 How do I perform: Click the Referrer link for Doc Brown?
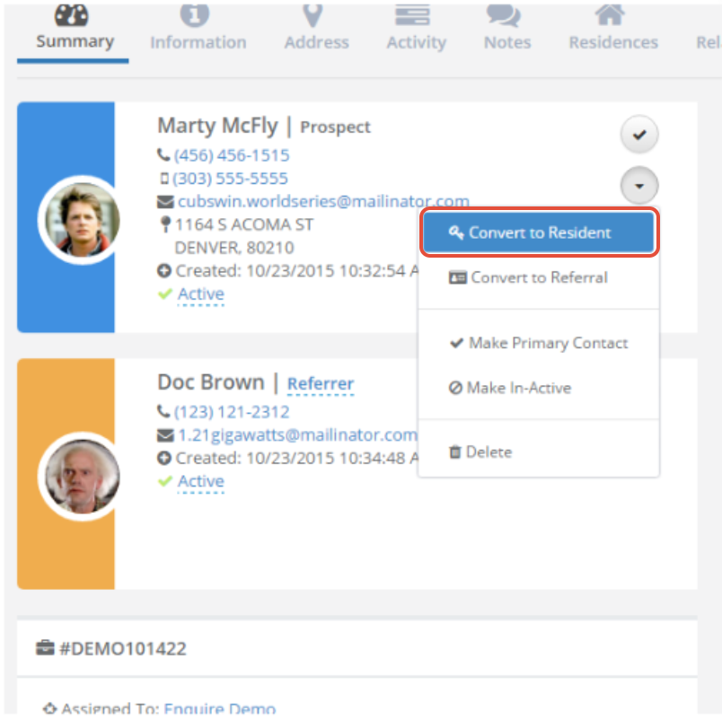click(321, 384)
